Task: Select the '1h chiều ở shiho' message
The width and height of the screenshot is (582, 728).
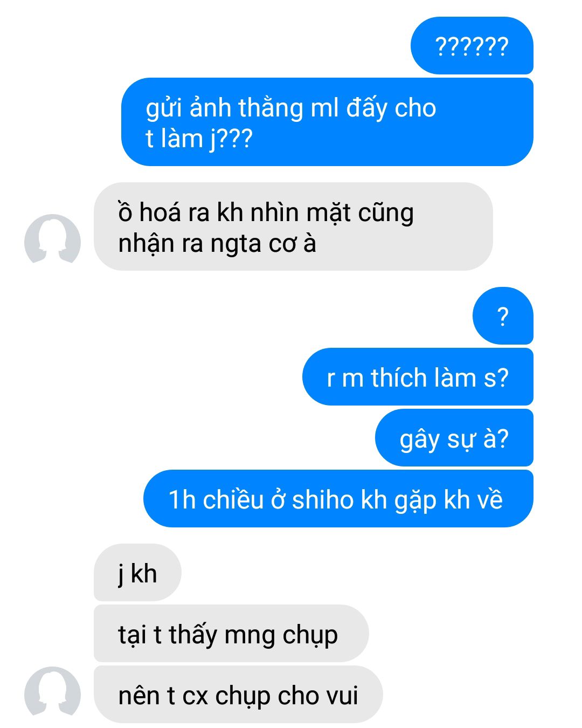Action: coord(338,499)
